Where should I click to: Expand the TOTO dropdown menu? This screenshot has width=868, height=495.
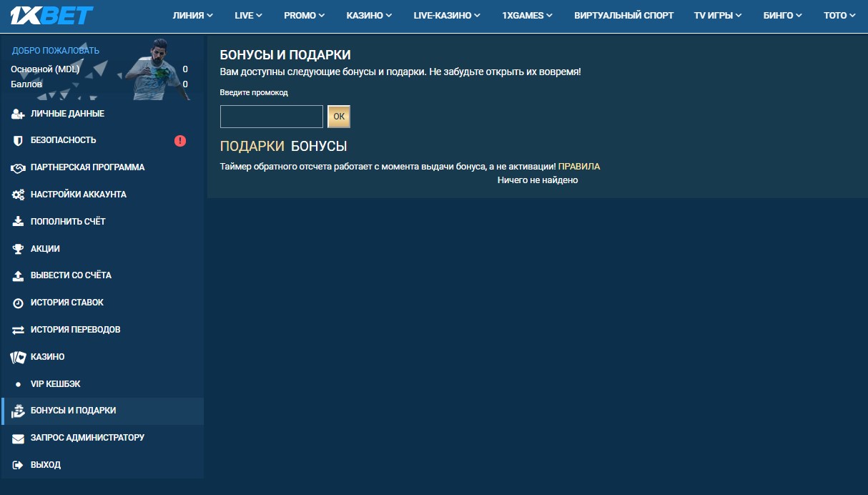point(839,15)
